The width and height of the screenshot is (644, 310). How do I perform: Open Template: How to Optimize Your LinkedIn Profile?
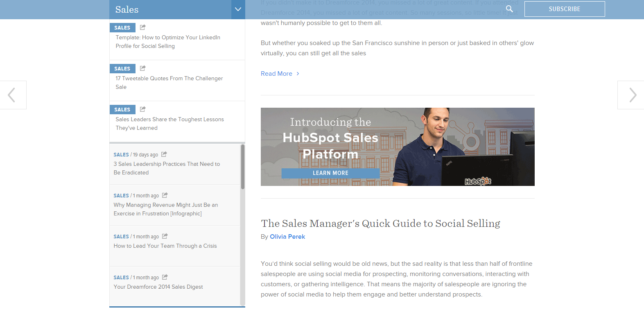(x=168, y=42)
